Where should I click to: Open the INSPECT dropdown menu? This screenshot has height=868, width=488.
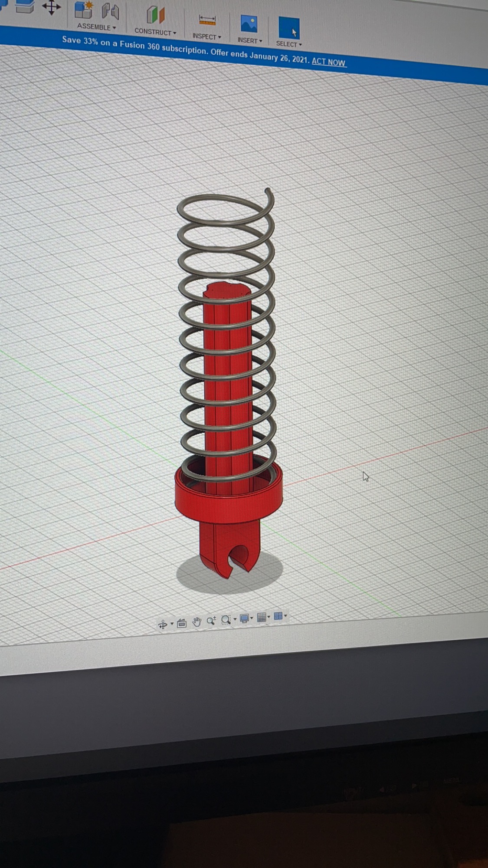click(x=207, y=36)
